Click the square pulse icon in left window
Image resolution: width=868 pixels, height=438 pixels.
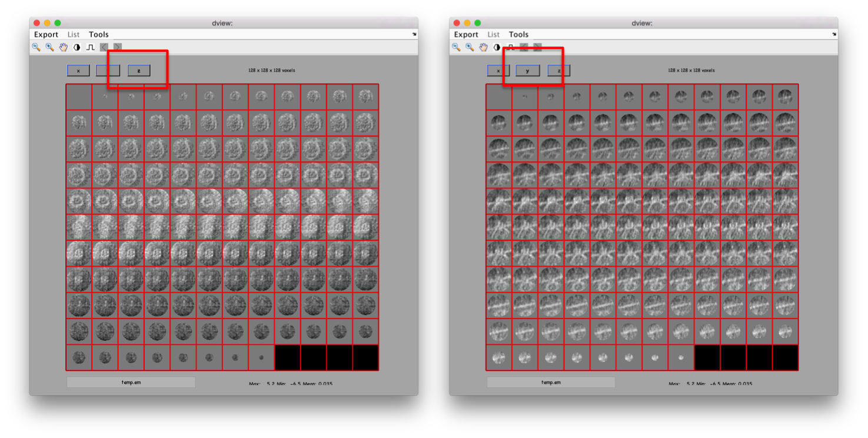(x=91, y=47)
